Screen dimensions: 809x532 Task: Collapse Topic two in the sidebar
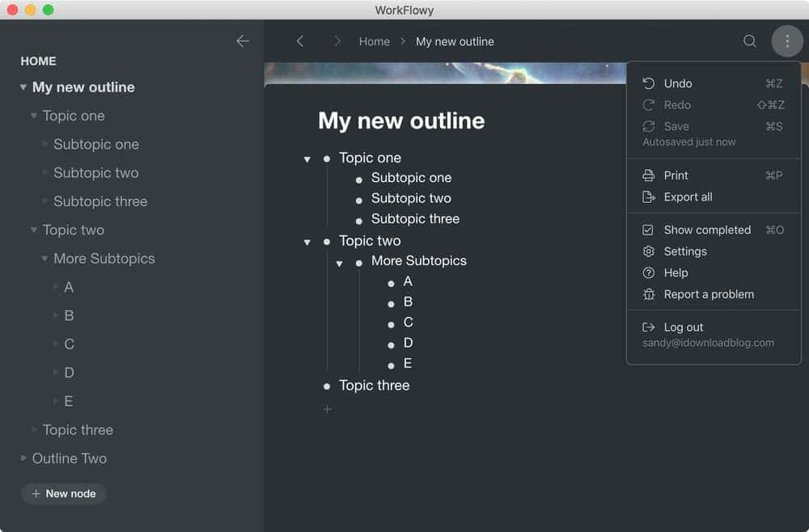tap(34, 230)
